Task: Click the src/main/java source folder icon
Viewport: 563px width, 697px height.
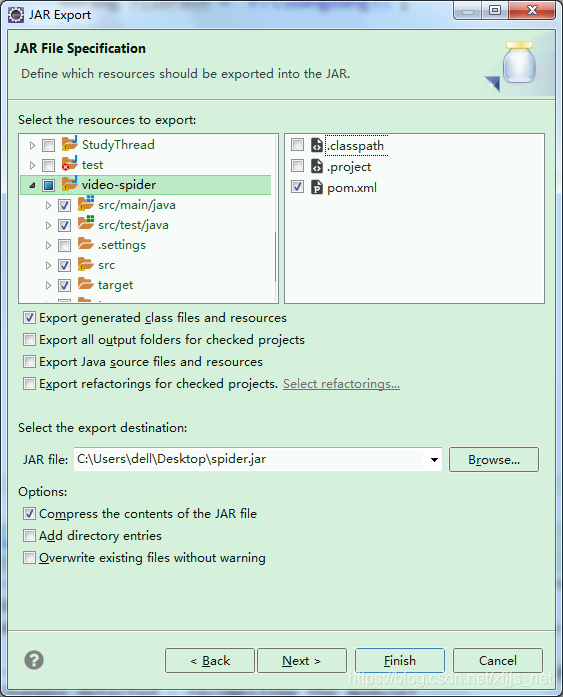Action: coord(86,204)
